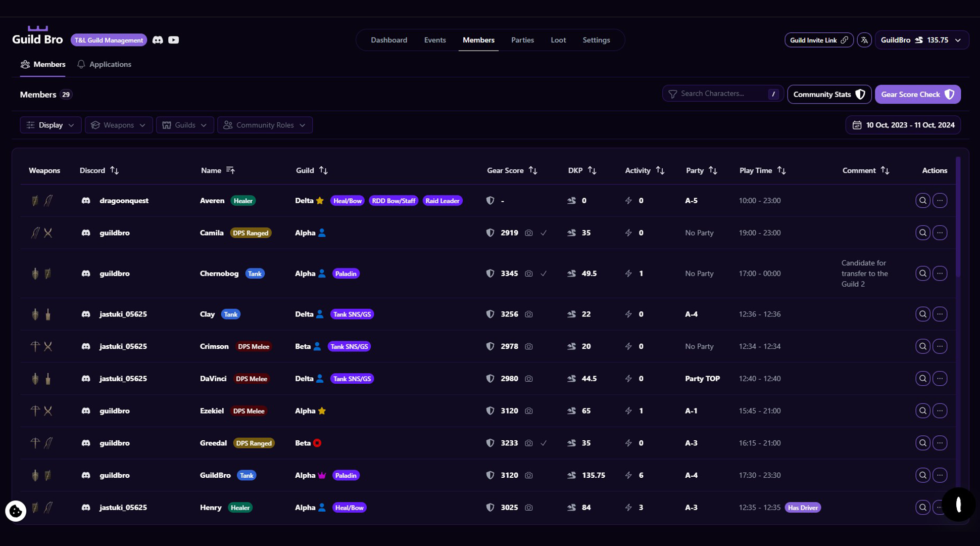Viewport: 980px width, 546px height.
Task: Click the YouTube icon in header
Action: [173, 40]
